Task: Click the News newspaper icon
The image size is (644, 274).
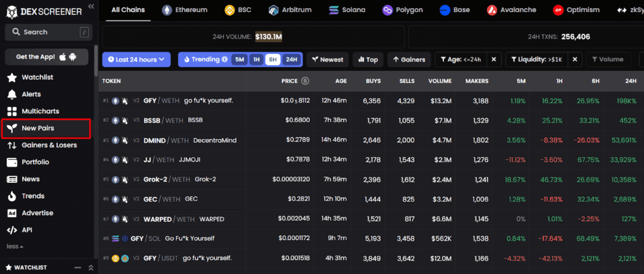Action: click(x=13, y=179)
